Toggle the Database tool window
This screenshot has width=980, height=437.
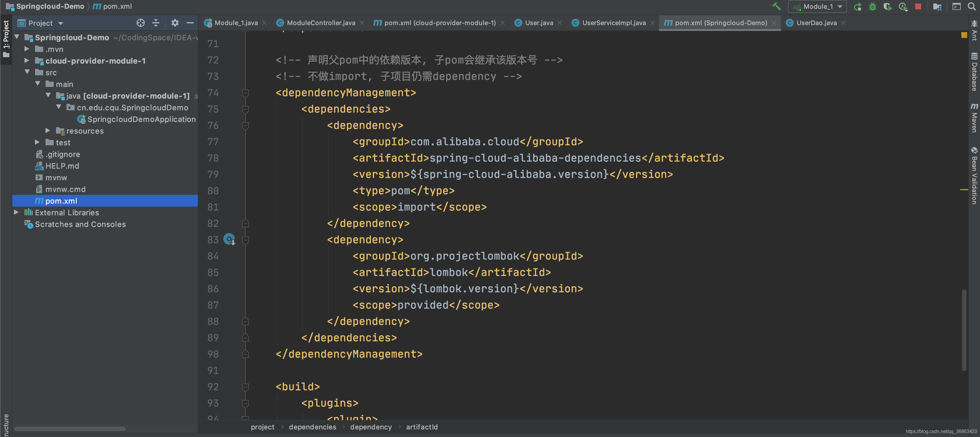tap(974, 72)
